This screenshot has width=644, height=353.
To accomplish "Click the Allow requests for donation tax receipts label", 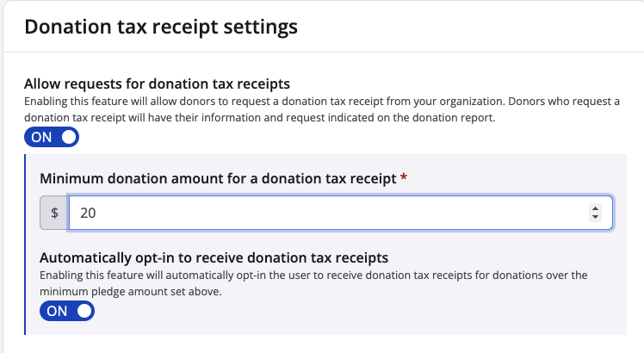I will pyautogui.click(x=157, y=84).
